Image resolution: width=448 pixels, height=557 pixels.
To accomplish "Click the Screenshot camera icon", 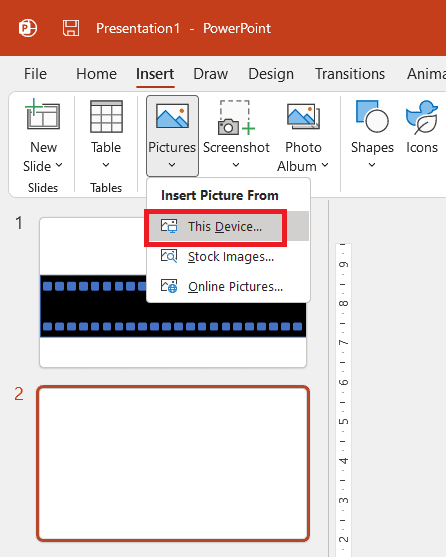I will (x=236, y=118).
